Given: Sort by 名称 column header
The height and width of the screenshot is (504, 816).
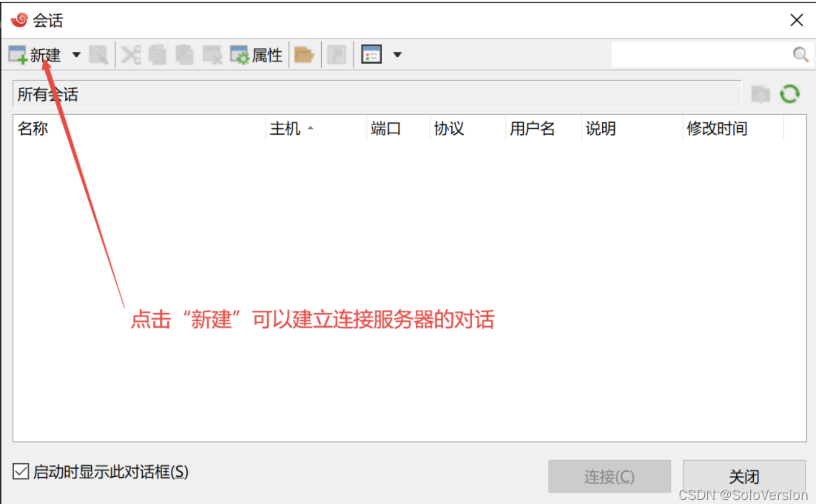Looking at the screenshot, I should click(x=139, y=128).
